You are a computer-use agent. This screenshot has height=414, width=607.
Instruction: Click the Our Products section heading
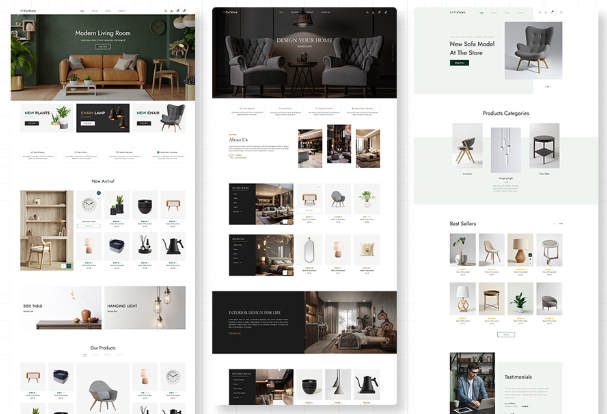103,348
